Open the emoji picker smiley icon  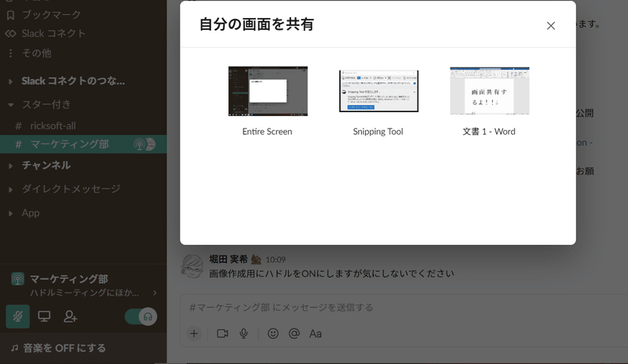272,333
